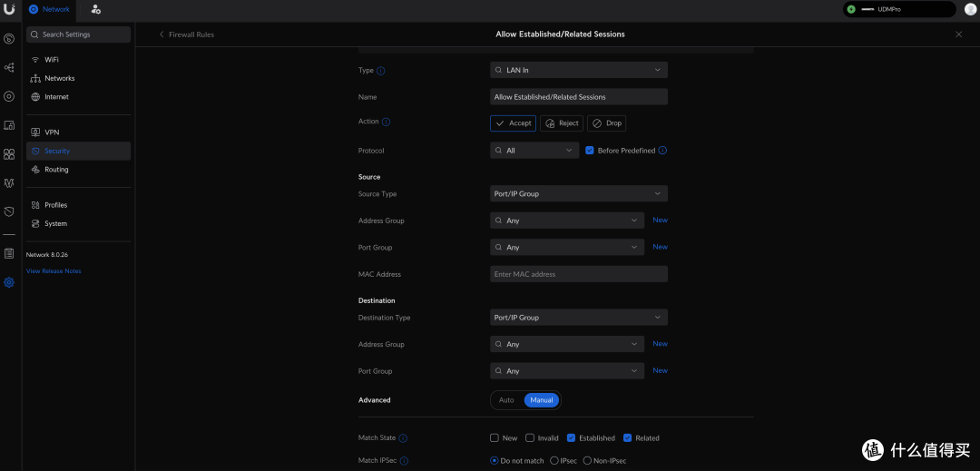The image size is (980, 471).
Task: Click the admin user icon beside Network
Action: (x=95, y=9)
